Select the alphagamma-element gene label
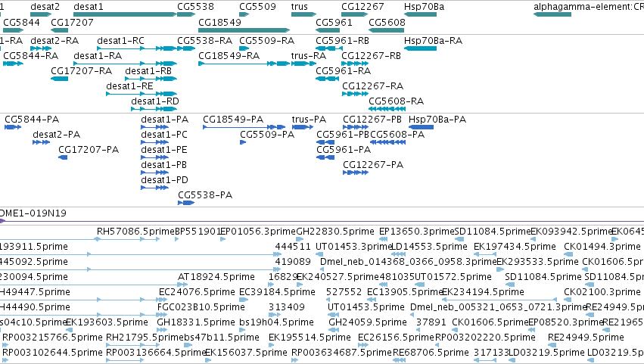 [589, 7]
